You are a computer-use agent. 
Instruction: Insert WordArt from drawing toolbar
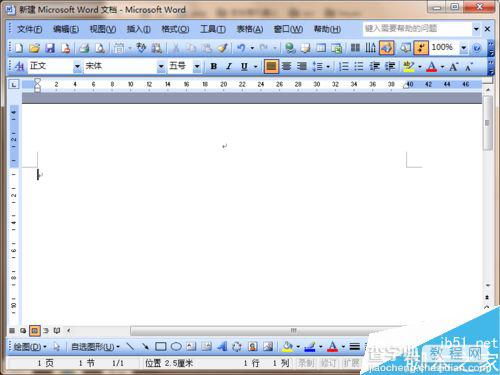222,347
